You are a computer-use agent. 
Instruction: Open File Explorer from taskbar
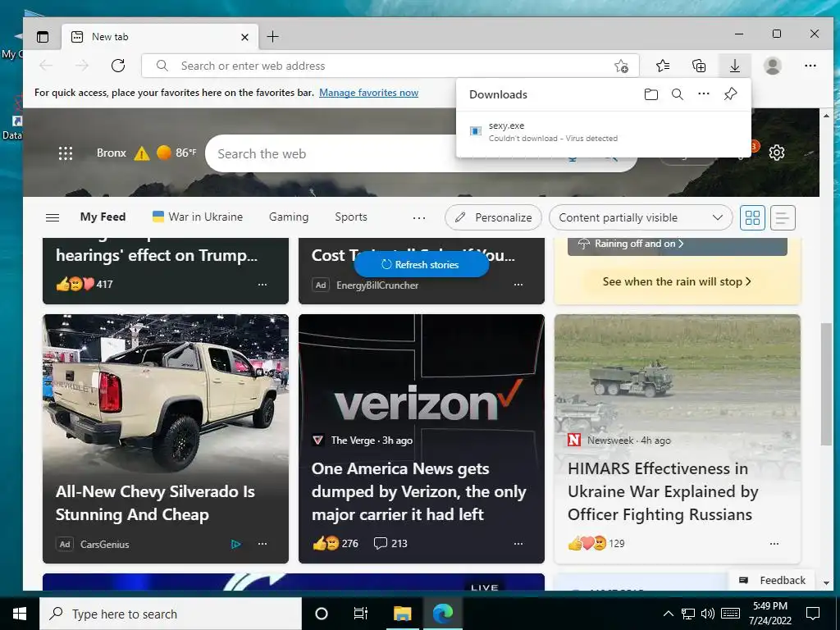pyautogui.click(x=402, y=614)
